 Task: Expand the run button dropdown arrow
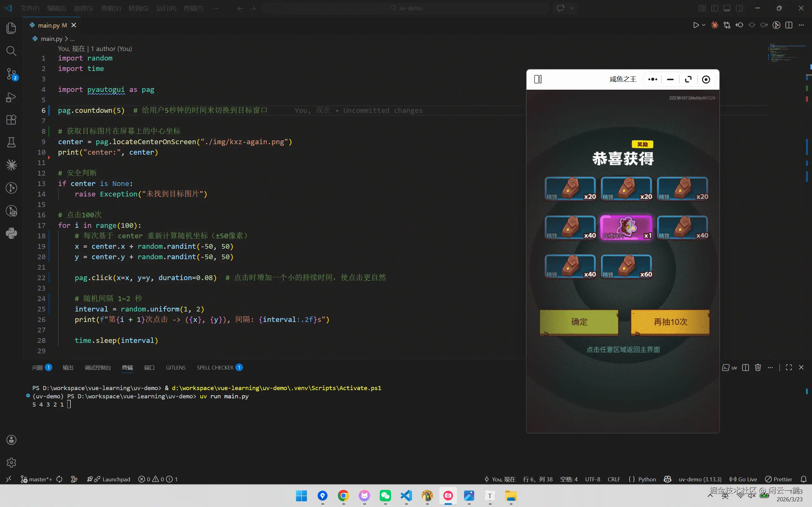(x=704, y=25)
